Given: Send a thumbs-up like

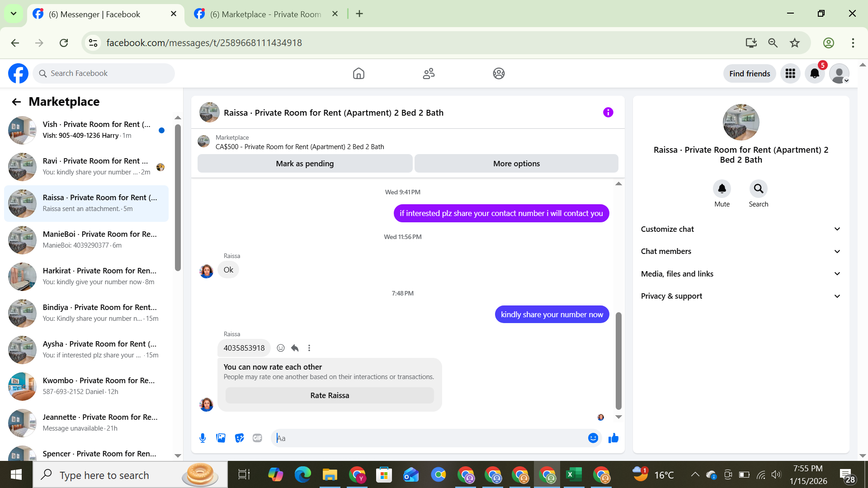Looking at the screenshot, I should pyautogui.click(x=613, y=438).
